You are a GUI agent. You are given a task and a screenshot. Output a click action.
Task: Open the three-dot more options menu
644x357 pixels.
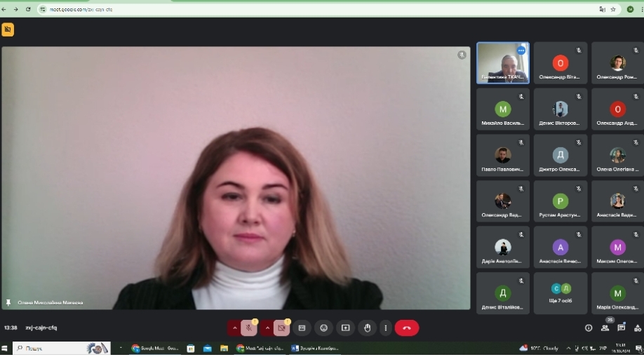point(385,328)
